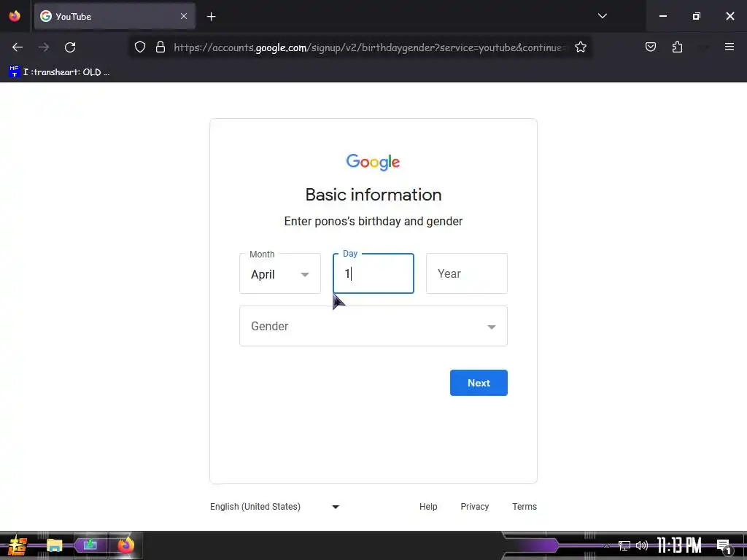Open Firefox View icon in the tab bar

point(15,16)
